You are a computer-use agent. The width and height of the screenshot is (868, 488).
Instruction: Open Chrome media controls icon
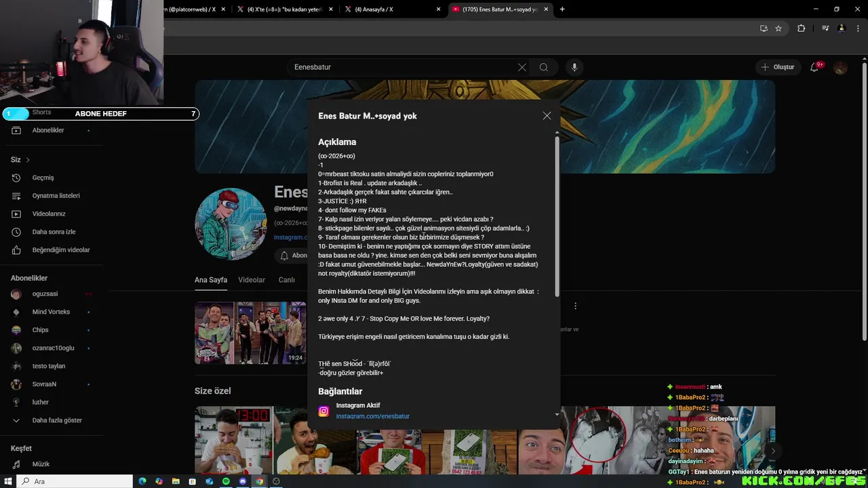825,28
